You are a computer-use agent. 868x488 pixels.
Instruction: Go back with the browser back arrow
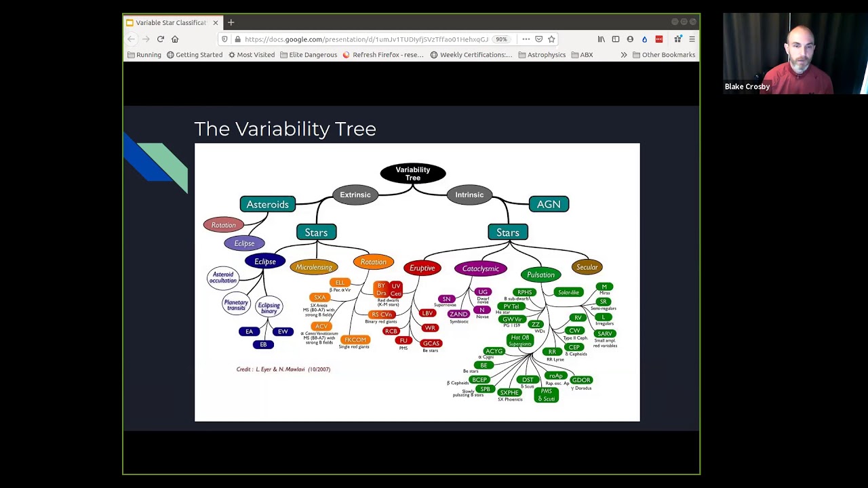tap(131, 39)
